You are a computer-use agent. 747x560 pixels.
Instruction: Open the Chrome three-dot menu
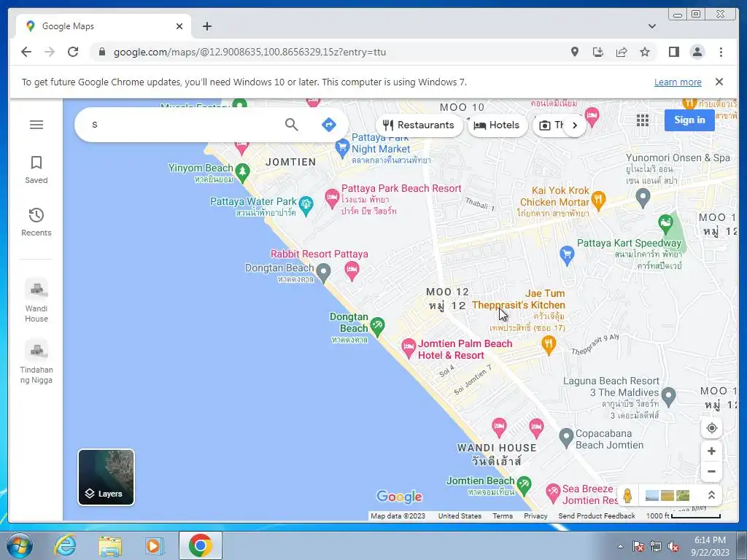[x=721, y=52]
